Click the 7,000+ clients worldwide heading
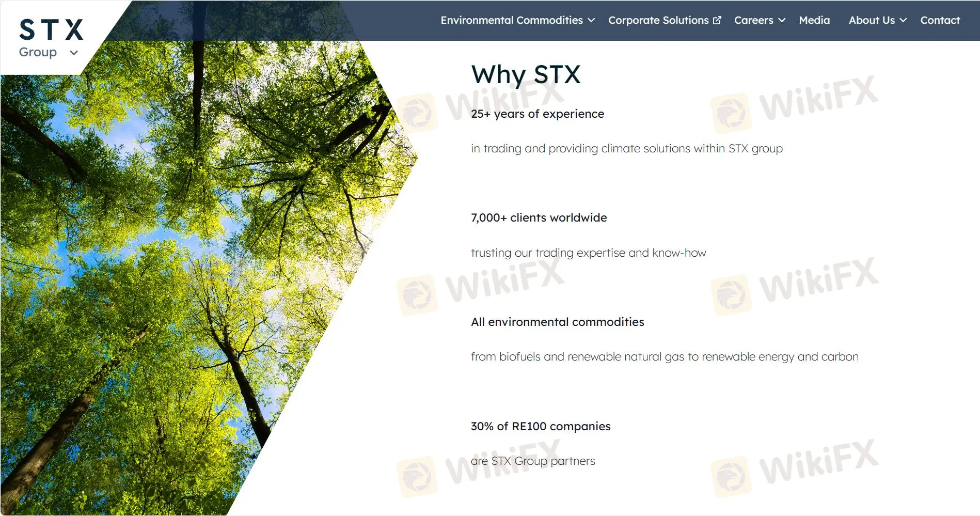The height and width of the screenshot is (516, 980). [539, 217]
